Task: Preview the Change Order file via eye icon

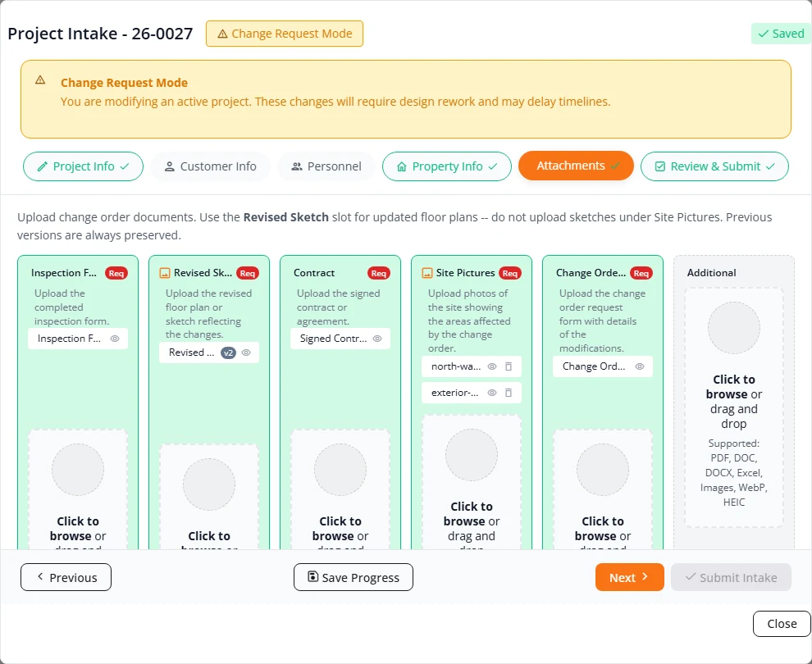Action: pyautogui.click(x=640, y=366)
